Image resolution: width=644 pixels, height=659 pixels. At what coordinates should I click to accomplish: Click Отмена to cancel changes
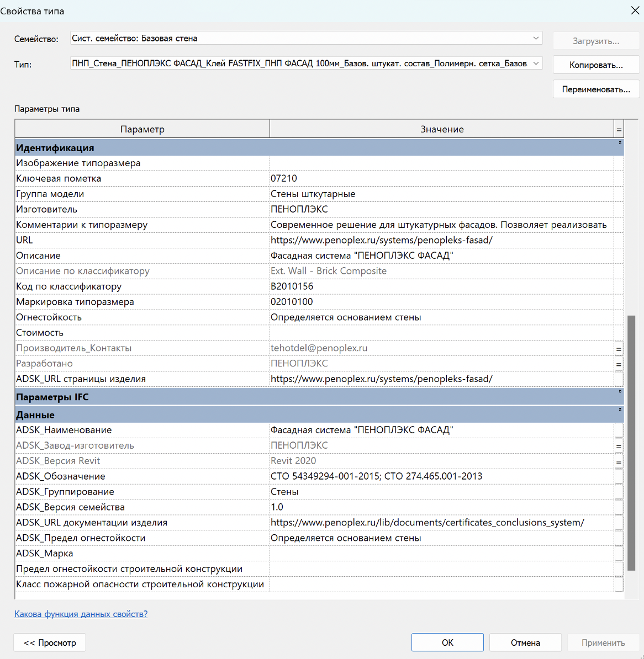click(525, 642)
